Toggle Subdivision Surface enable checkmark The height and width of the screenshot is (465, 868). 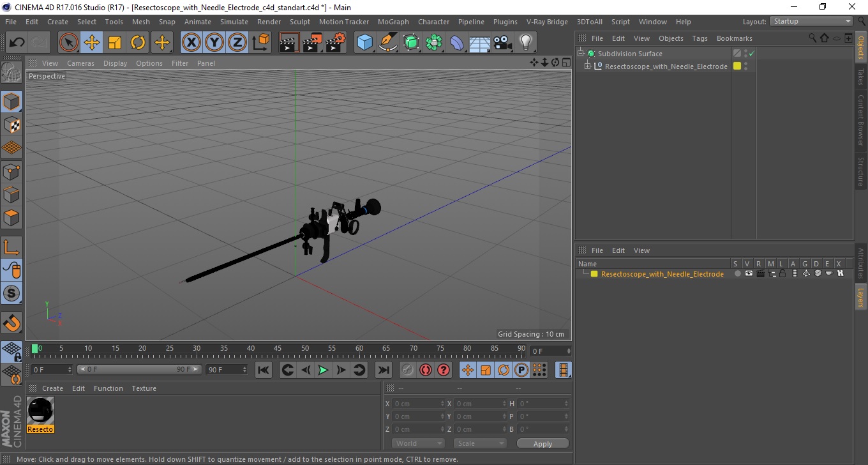pyautogui.click(x=752, y=54)
